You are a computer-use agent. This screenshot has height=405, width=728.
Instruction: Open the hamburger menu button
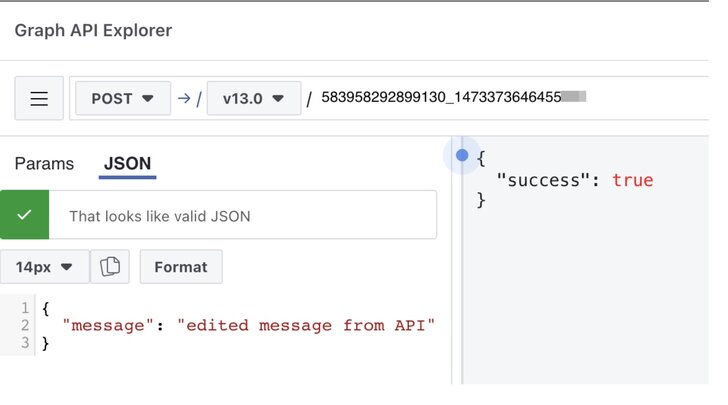[39, 98]
